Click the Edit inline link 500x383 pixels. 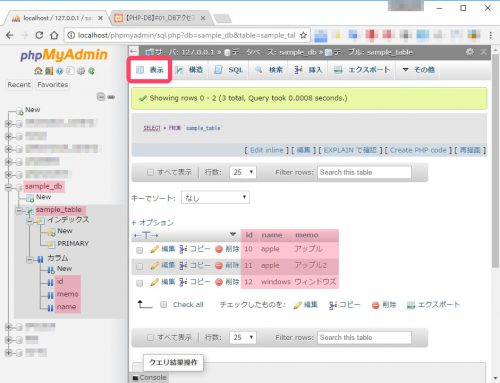click(x=267, y=150)
